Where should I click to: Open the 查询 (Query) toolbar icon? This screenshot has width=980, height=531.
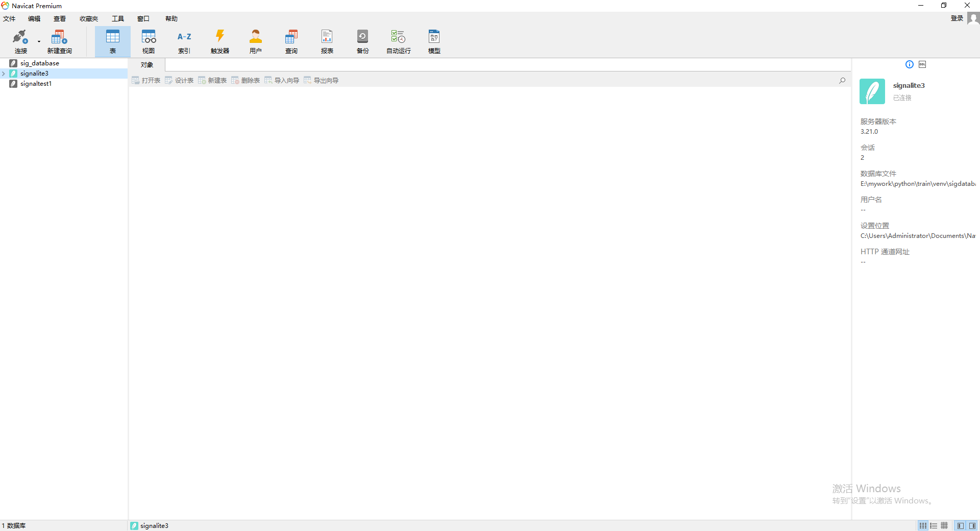[291, 41]
